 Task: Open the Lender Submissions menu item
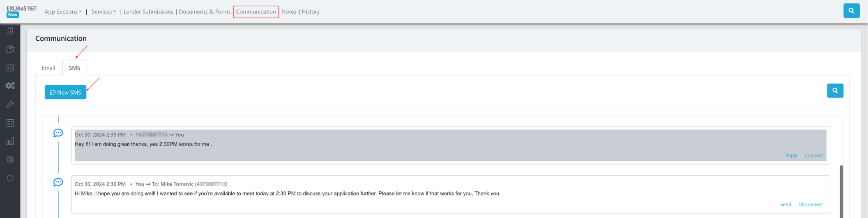(148, 12)
